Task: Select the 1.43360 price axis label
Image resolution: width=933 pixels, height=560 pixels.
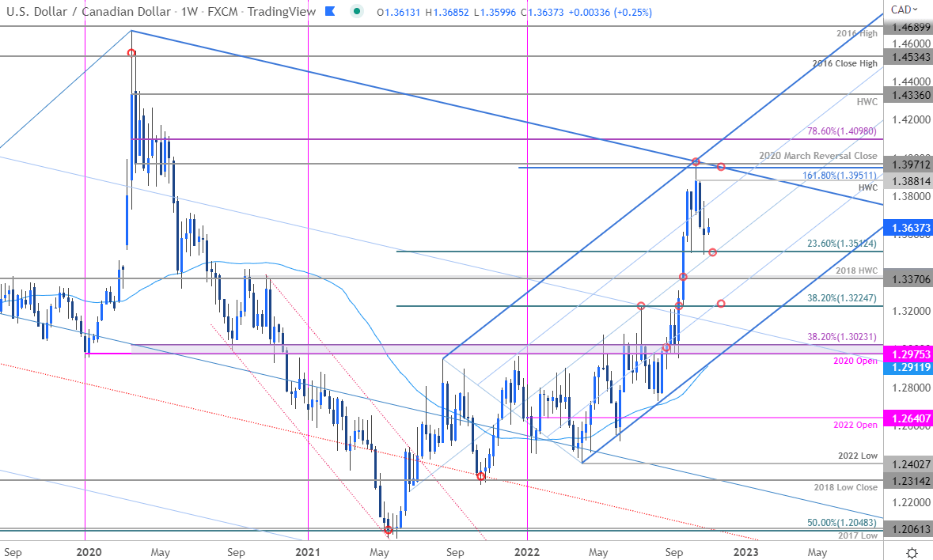Action: tap(908, 94)
